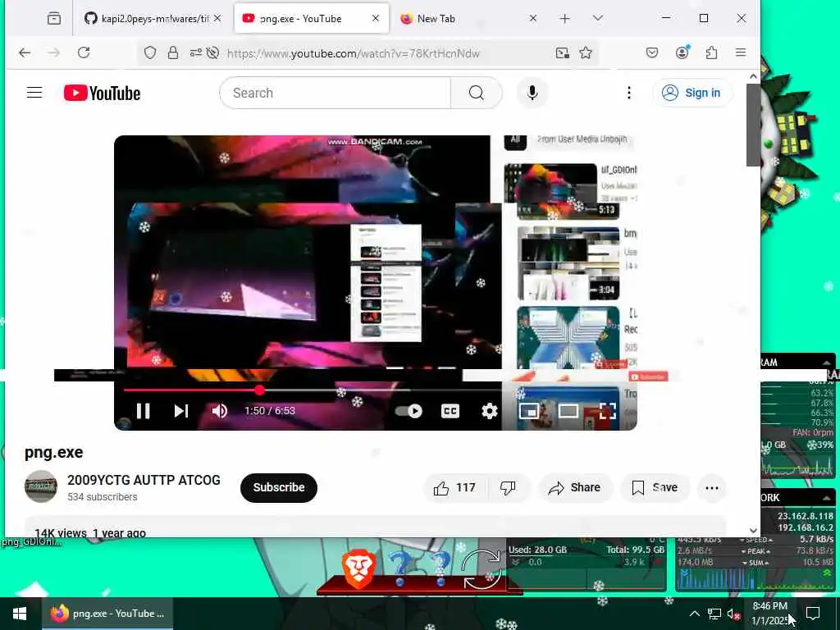Enter fullscreen mode
This screenshot has height=630, width=840.
point(607,411)
